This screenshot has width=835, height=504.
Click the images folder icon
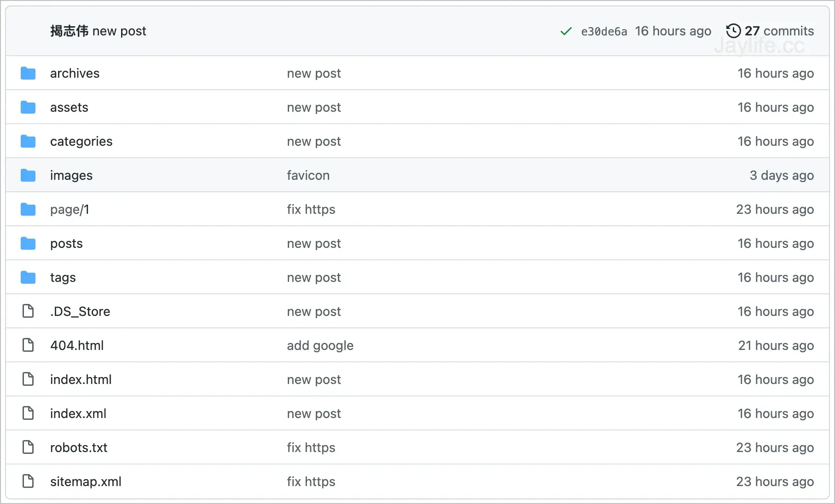(28, 175)
